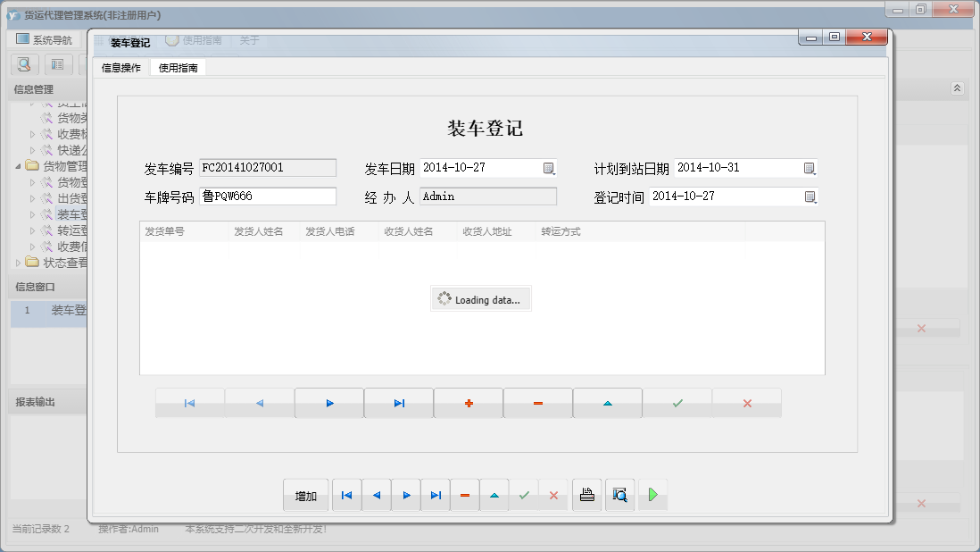Image resolution: width=980 pixels, height=552 pixels.
Task: Click the print icon in the bottom toolbar
Action: (x=586, y=495)
